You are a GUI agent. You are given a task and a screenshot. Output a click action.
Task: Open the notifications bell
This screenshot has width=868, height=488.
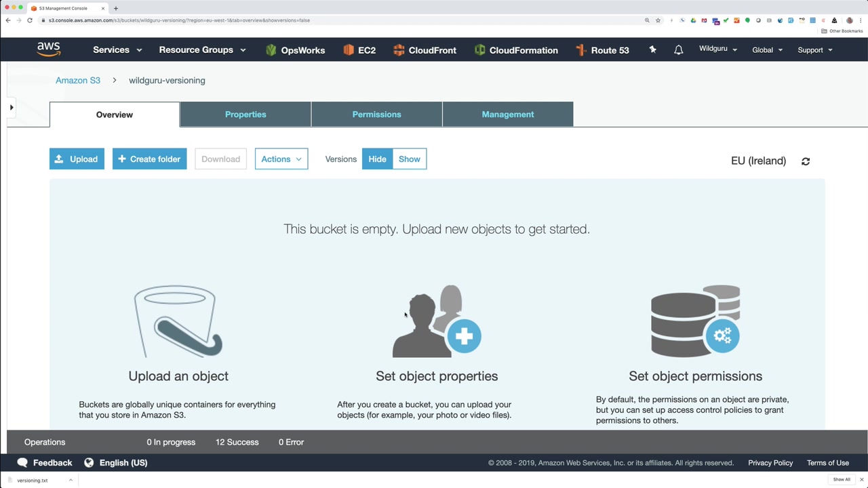678,50
